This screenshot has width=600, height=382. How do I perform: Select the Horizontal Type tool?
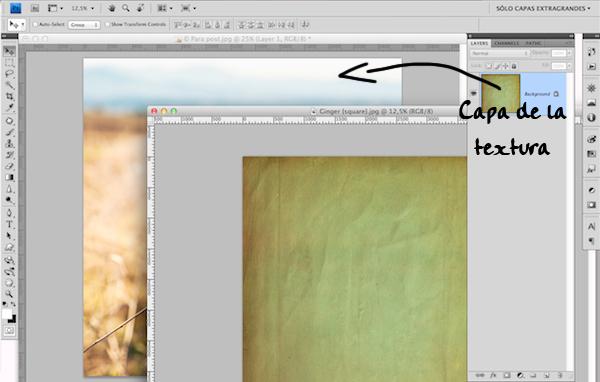tap(9, 225)
